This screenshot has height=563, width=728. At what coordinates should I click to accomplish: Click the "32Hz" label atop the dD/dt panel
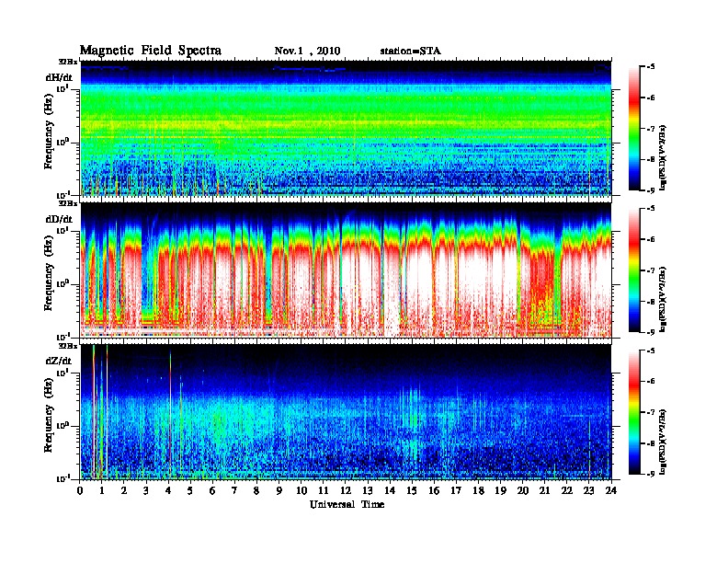click(x=68, y=203)
